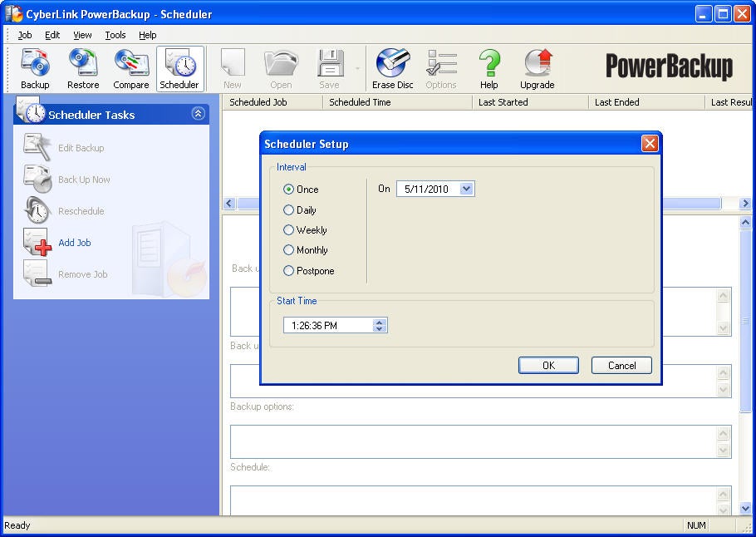756x537 pixels.
Task: Select the Scheduler toolbar icon
Action: click(x=179, y=68)
